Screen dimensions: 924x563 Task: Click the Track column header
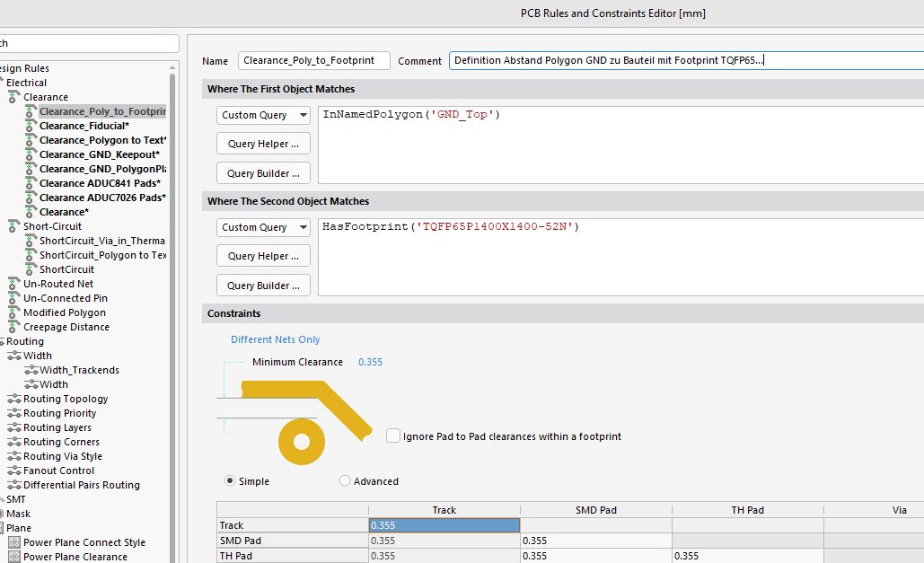444,510
